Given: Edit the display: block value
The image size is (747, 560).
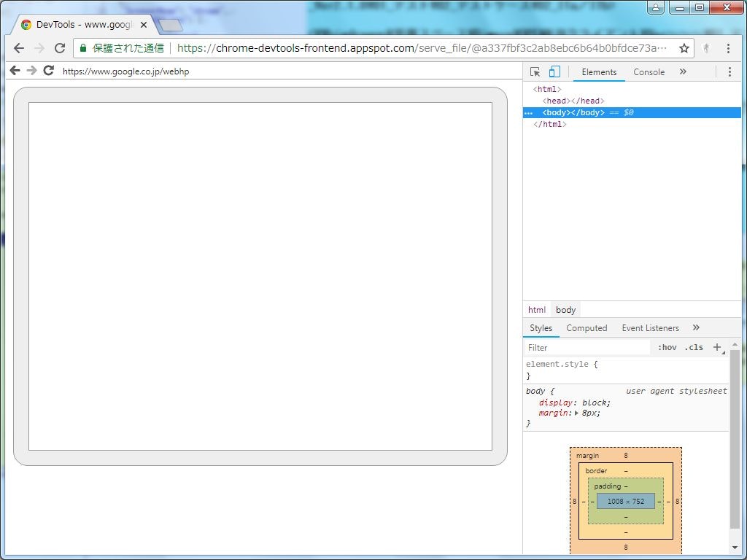Looking at the screenshot, I should click(594, 402).
